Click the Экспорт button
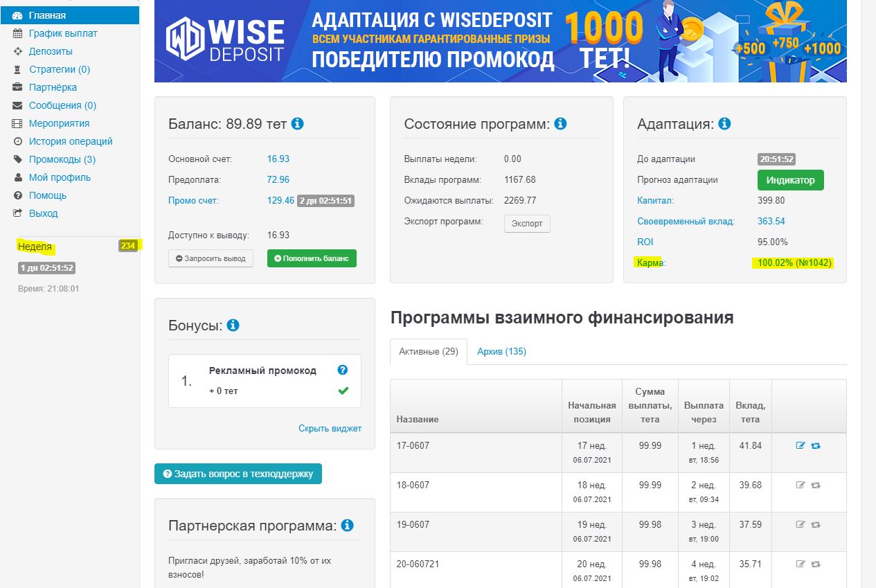This screenshot has width=876, height=588. coord(527,224)
